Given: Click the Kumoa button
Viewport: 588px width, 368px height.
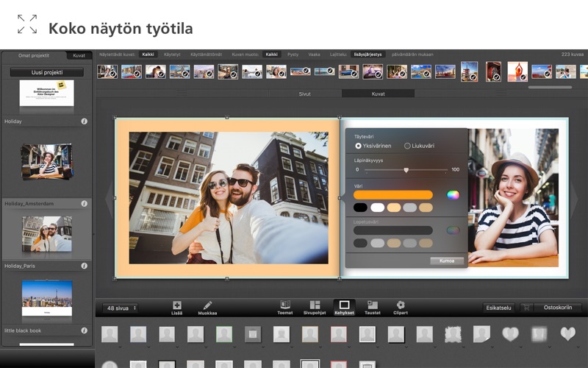Looking at the screenshot, I should (x=447, y=261).
